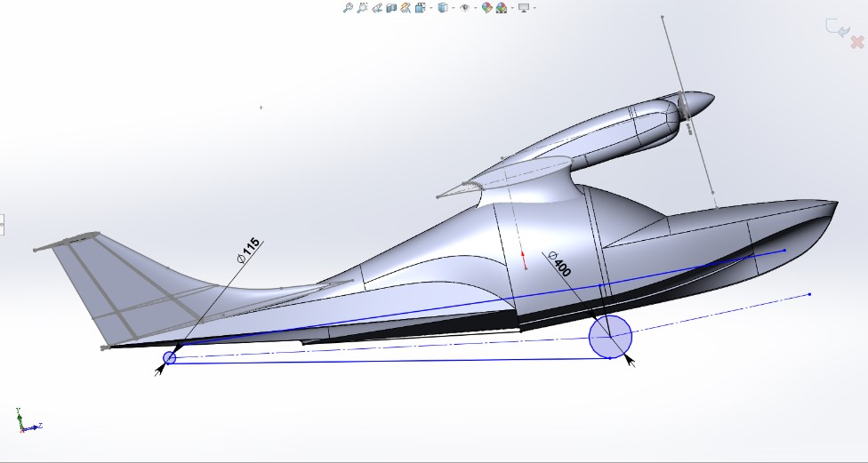Open the Hide/Show Items dropdown arrow
This screenshot has width=868, height=463.
tap(473, 8)
